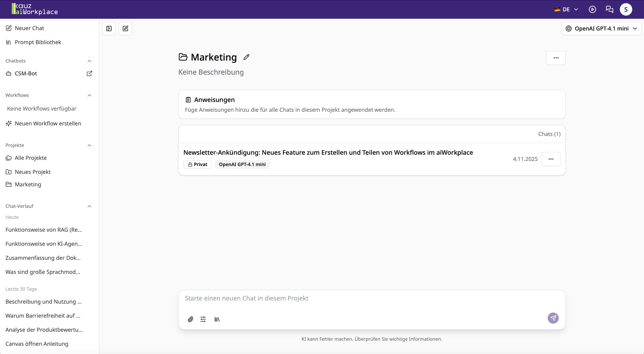This screenshot has height=354, width=644.
Task: Open the OpenAI GPT-4.1 mini model dropdown
Action: coord(601,29)
